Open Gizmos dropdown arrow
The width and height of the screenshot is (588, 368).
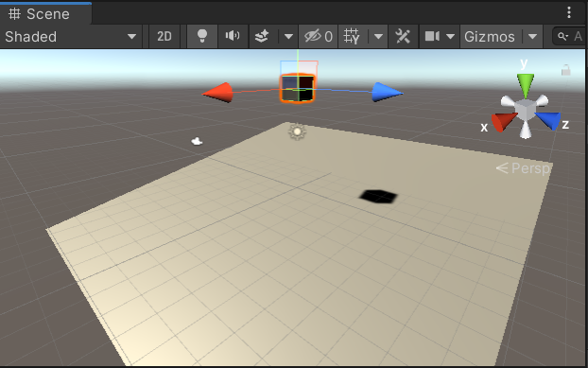click(532, 37)
